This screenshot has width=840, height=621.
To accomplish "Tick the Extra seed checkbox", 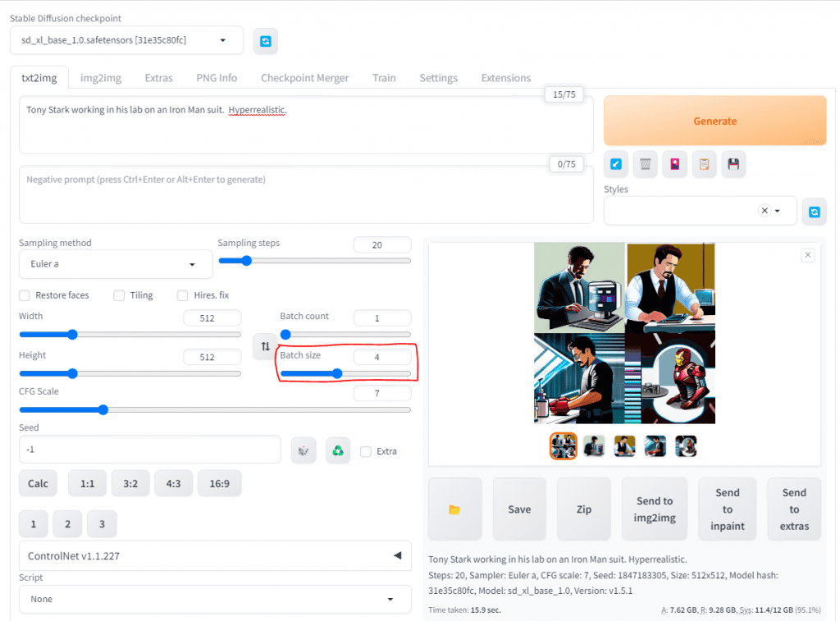I will click(x=366, y=452).
